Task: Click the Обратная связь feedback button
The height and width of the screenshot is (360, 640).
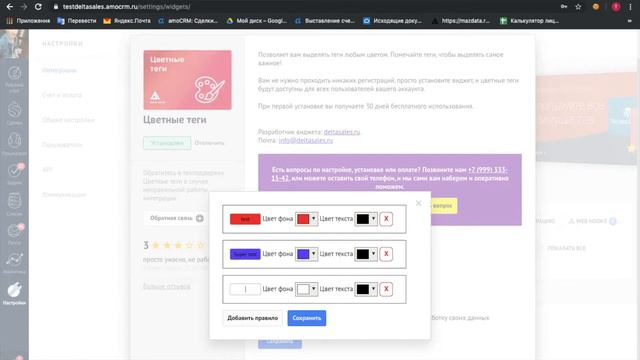Action: 176,218
